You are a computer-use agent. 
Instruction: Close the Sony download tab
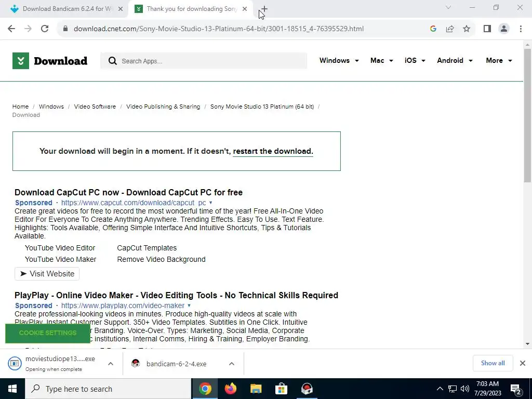tap(245, 9)
